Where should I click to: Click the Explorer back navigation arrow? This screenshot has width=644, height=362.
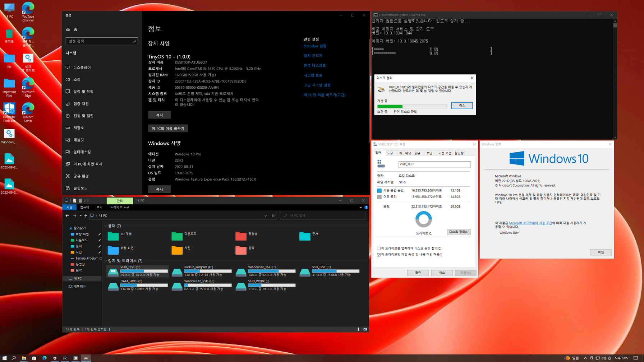pyautogui.click(x=67, y=216)
